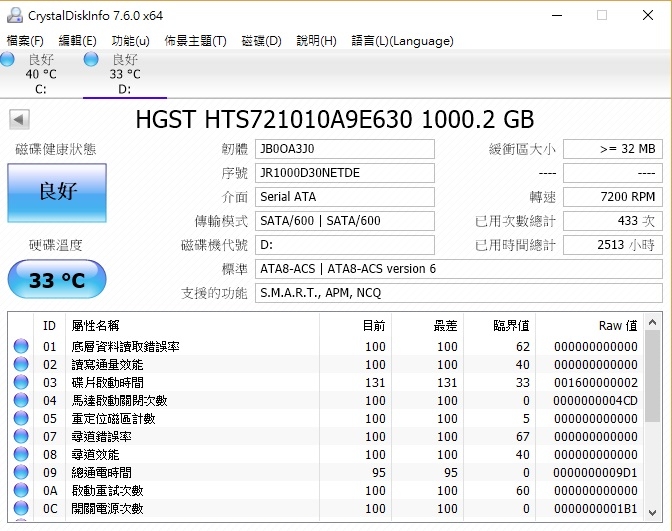Click the disk model title HGST HTS721010A9E630
The image size is (672, 531).
[274, 120]
